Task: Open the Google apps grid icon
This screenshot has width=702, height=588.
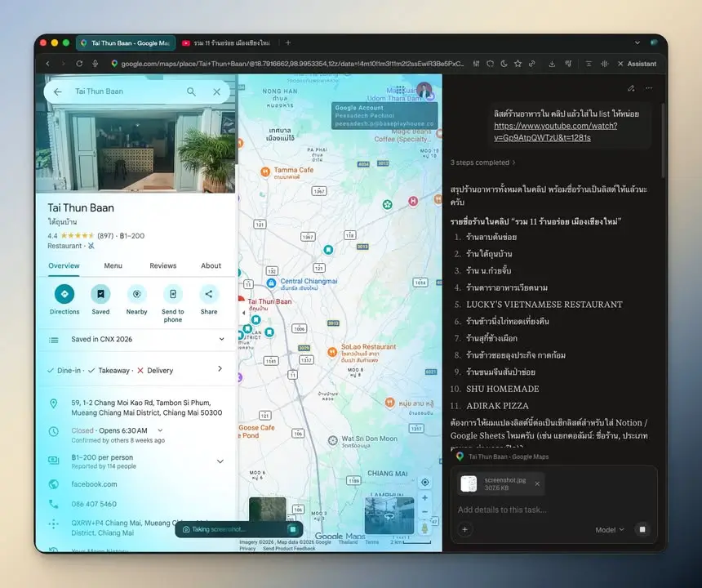Action: coord(401,90)
